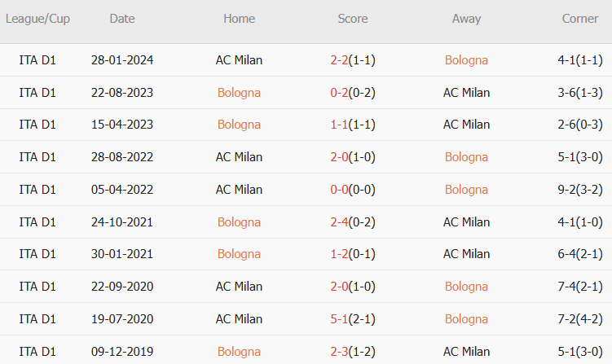
Task: Click AC Milan home team on 22-09-2020
Action: [x=239, y=287]
